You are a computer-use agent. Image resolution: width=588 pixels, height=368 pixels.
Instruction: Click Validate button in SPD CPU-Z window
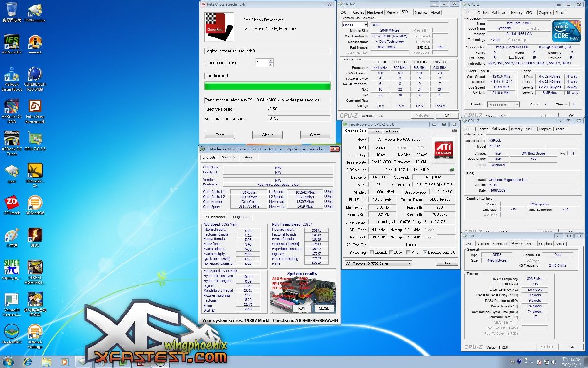pos(422,115)
